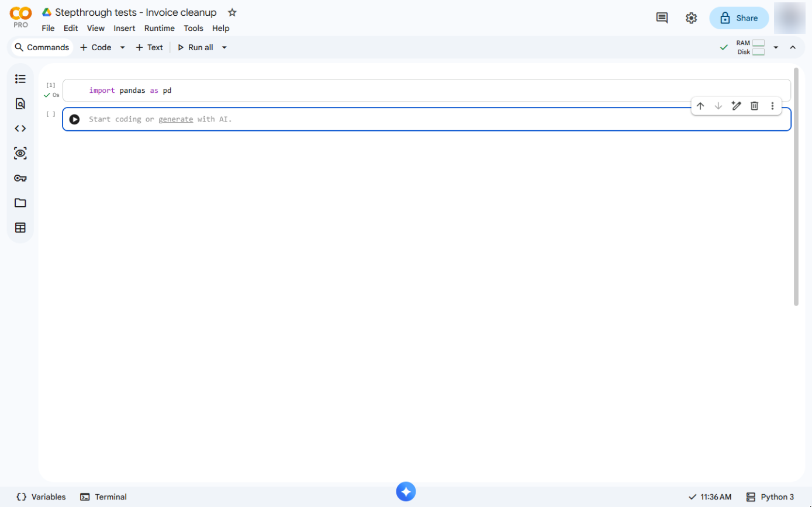Click the RAM and Disk usage indicator

(x=751, y=47)
